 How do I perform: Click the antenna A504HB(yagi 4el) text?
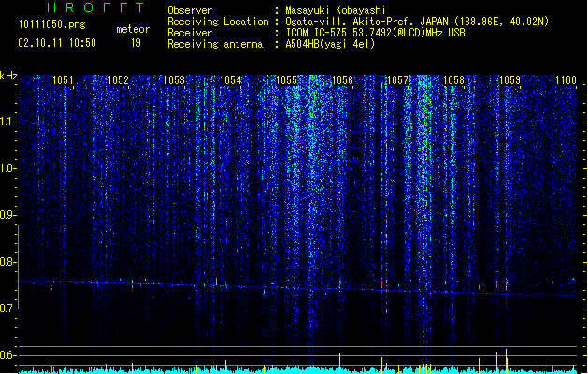pyautogui.click(x=330, y=44)
